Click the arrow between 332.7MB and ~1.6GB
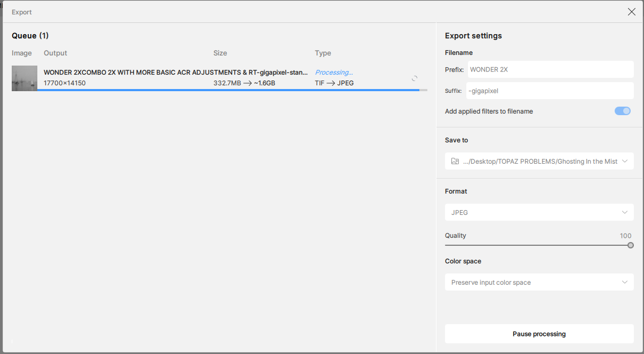644x354 pixels. (247, 83)
